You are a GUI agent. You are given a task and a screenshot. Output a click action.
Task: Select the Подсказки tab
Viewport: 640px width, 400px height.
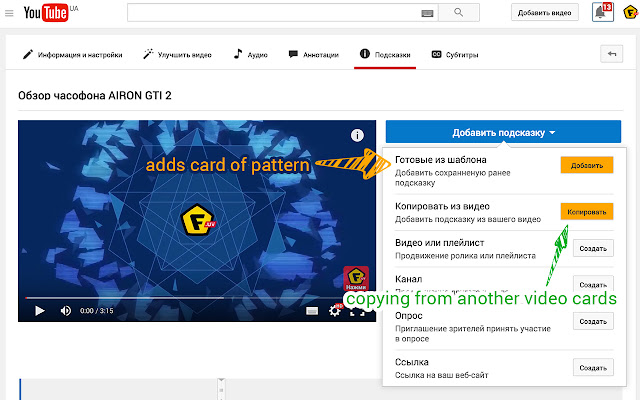click(385, 54)
